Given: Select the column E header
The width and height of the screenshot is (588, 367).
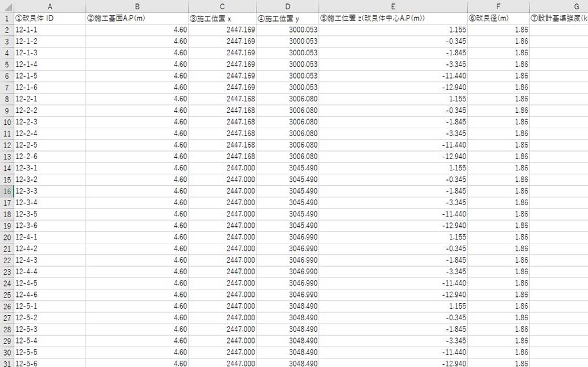Looking at the screenshot, I should 393,6.
